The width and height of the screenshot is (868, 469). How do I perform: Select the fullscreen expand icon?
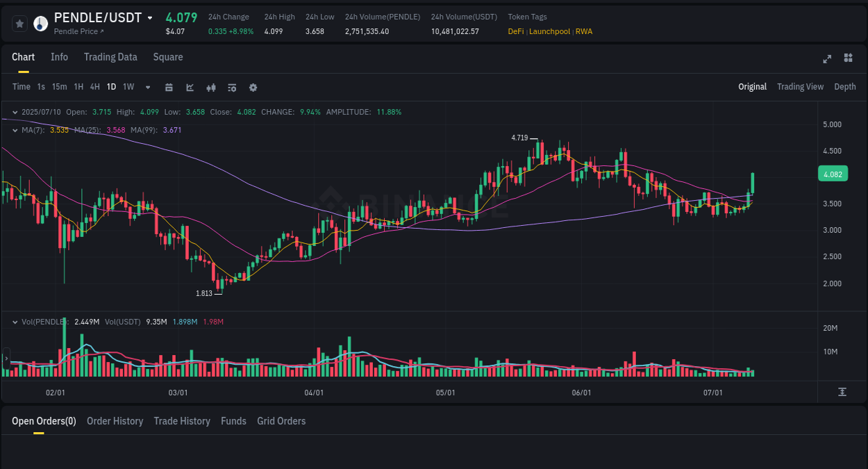[x=826, y=58]
